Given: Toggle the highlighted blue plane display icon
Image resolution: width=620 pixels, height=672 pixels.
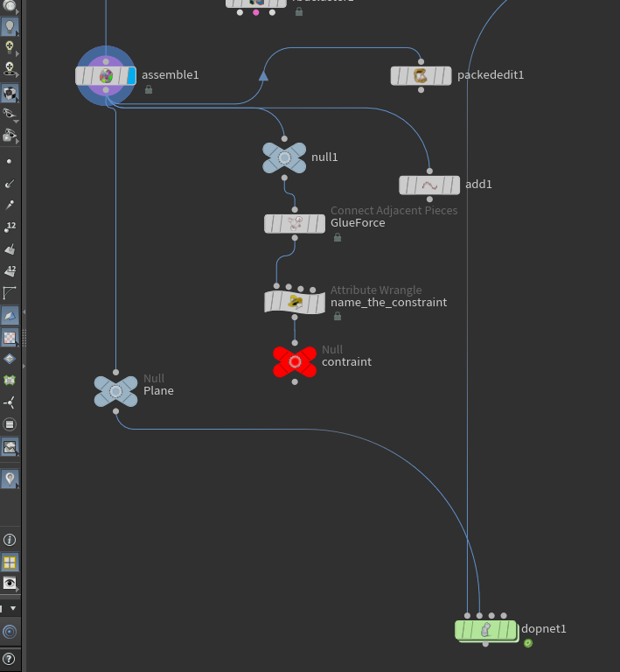Looking at the screenshot, I should pos(10,315).
